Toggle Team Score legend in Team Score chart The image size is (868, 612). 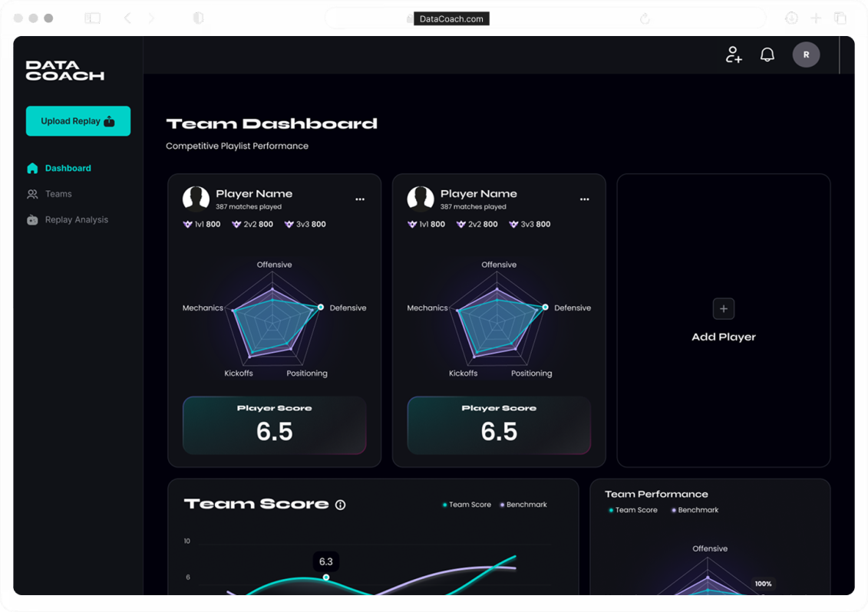(x=467, y=505)
